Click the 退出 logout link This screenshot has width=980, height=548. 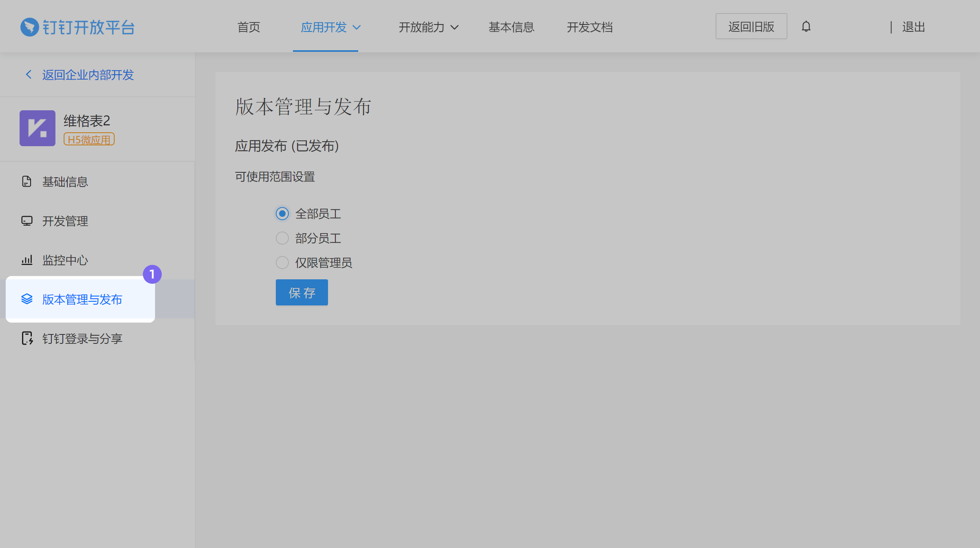913,27
